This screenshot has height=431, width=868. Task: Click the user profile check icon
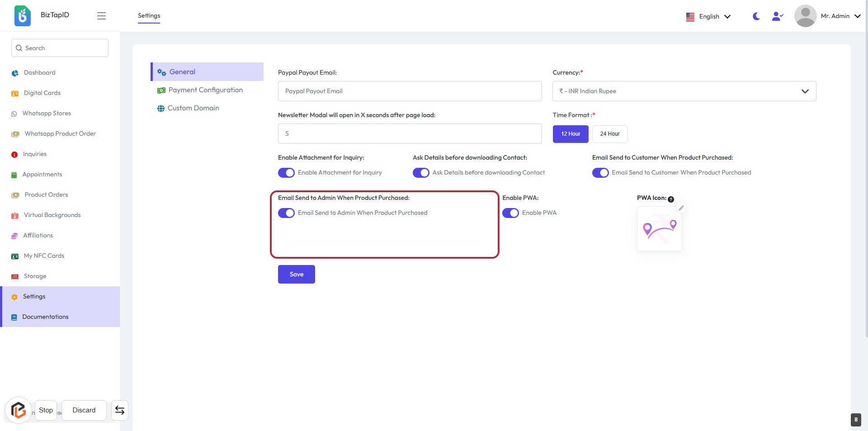(x=777, y=16)
